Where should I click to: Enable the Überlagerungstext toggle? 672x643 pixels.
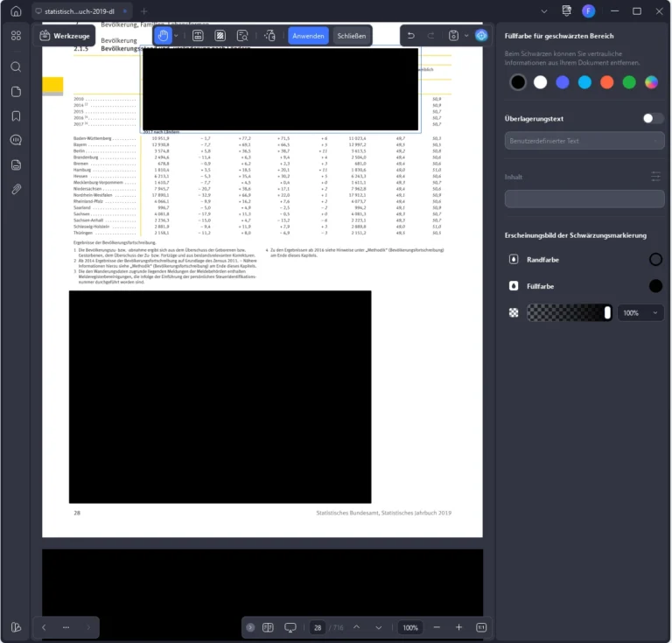(652, 118)
